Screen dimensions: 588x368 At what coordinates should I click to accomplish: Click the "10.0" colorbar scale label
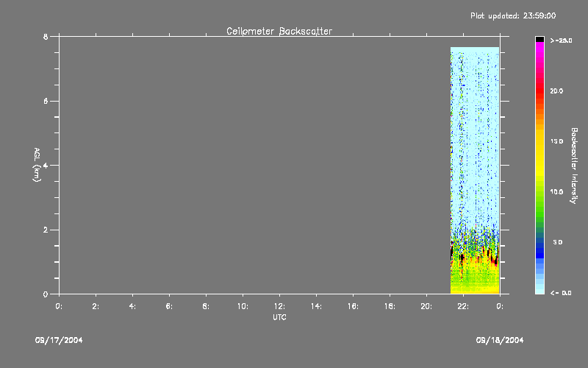pyautogui.click(x=556, y=192)
